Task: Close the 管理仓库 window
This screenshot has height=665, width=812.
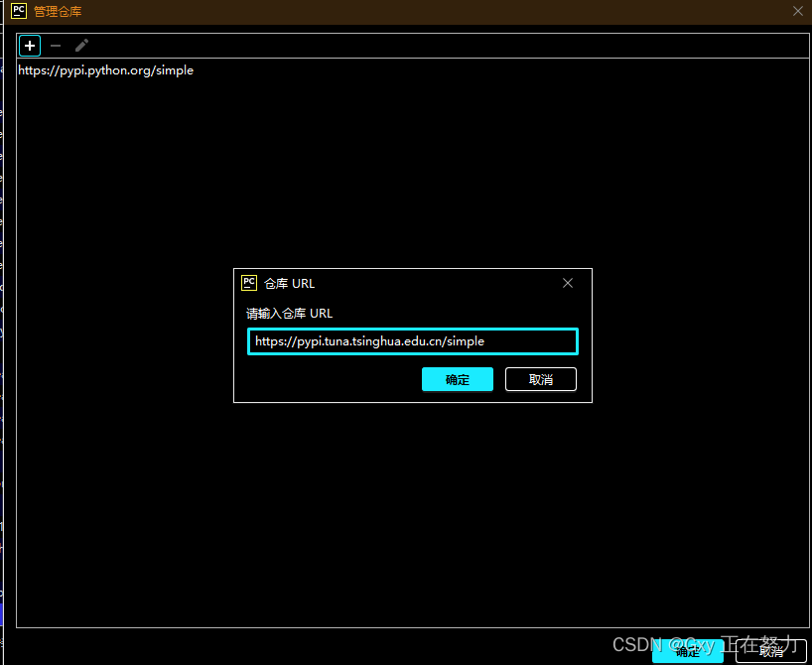Action: 797,11
